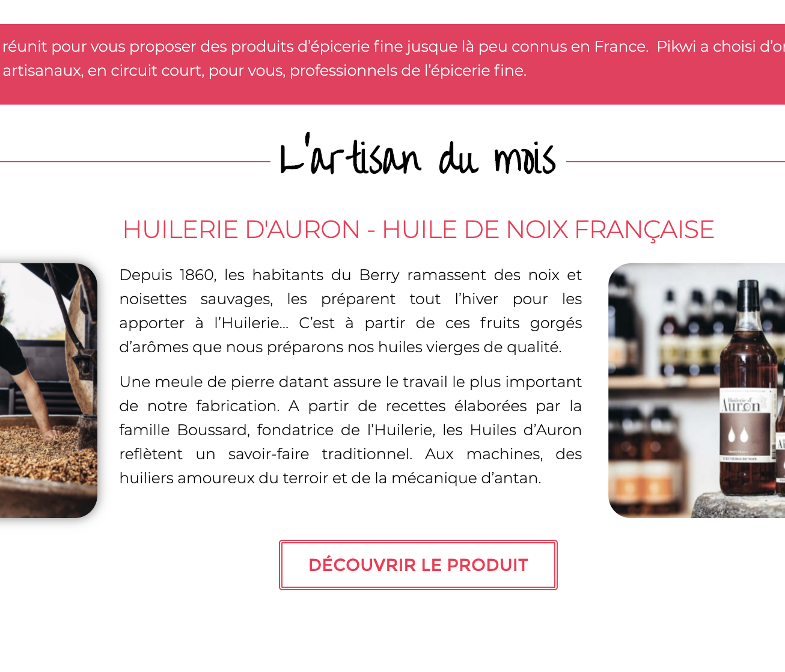Click the paragraph starting Une meule de pierre

pos(350,430)
